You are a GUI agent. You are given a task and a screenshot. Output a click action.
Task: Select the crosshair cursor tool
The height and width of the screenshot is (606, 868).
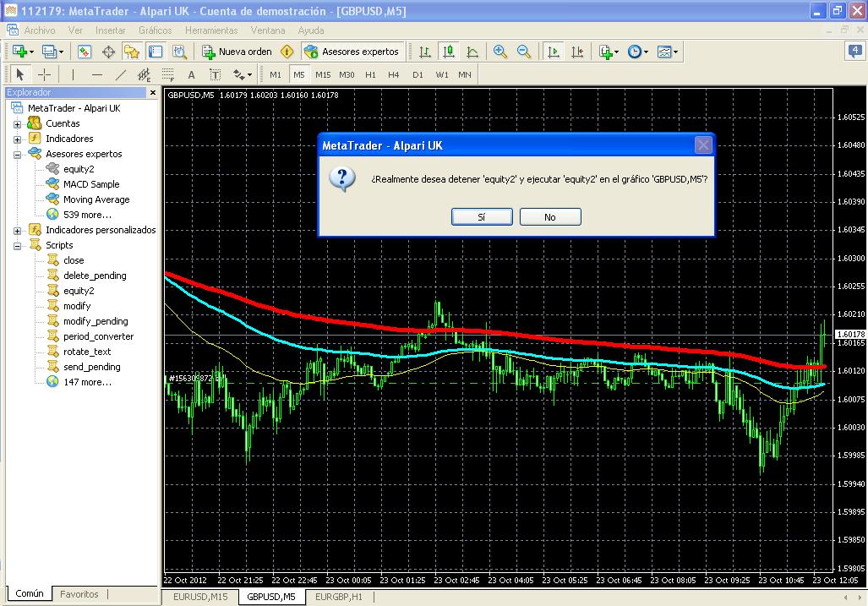tap(45, 74)
